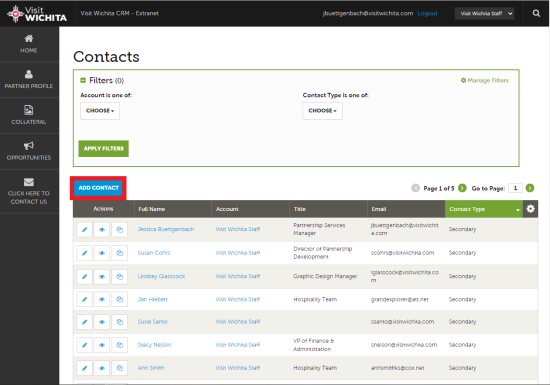The width and height of the screenshot is (550, 385).
Task: Open Jessica Buettgenbach contact link
Action: [x=166, y=229]
